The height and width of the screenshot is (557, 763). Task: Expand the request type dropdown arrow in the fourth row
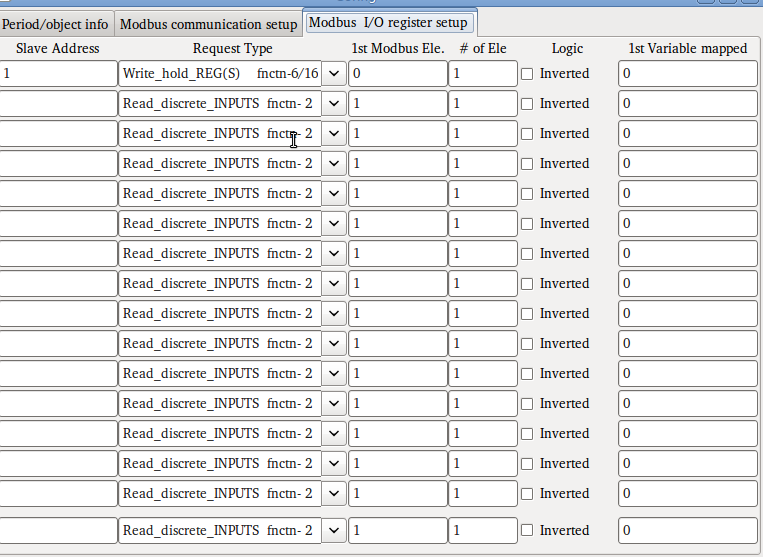click(334, 163)
